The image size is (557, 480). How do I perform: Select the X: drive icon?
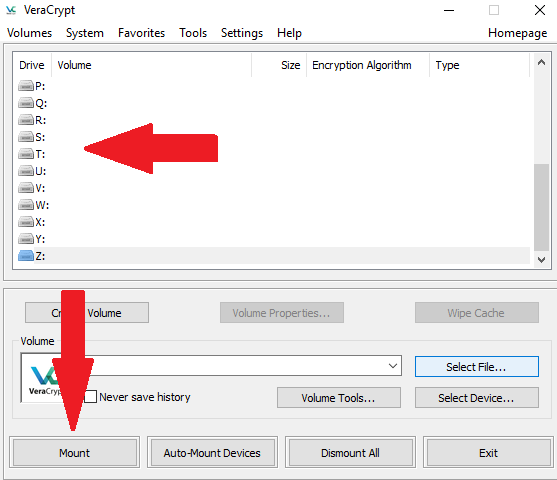click(26, 222)
